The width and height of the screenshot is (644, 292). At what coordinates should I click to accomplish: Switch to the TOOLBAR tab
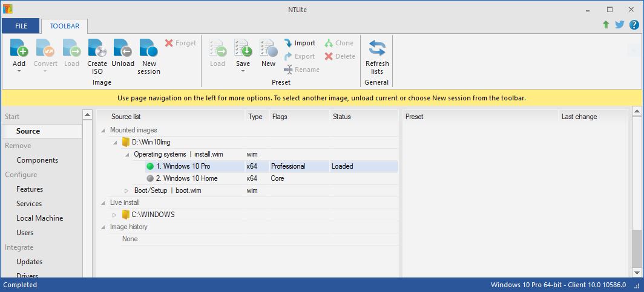pos(65,26)
